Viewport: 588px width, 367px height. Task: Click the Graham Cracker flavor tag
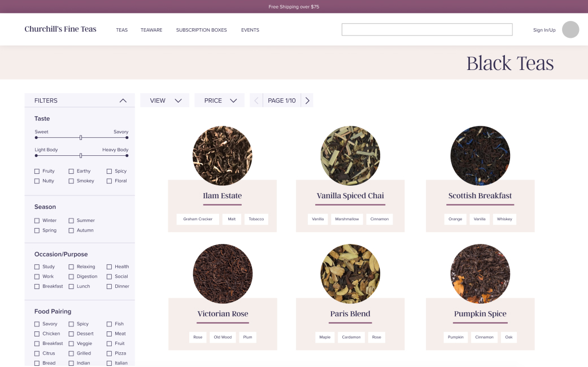[x=198, y=219]
